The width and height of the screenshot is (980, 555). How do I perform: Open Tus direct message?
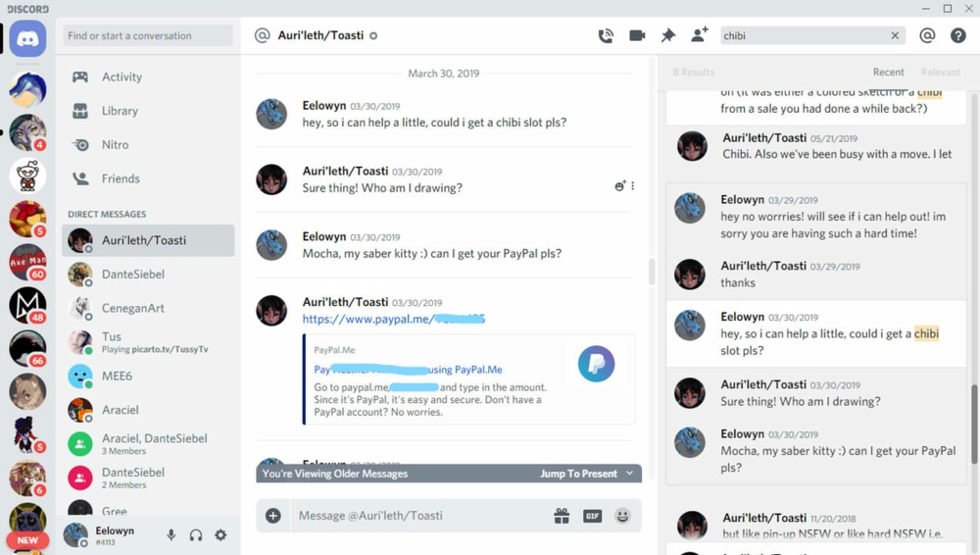point(148,342)
